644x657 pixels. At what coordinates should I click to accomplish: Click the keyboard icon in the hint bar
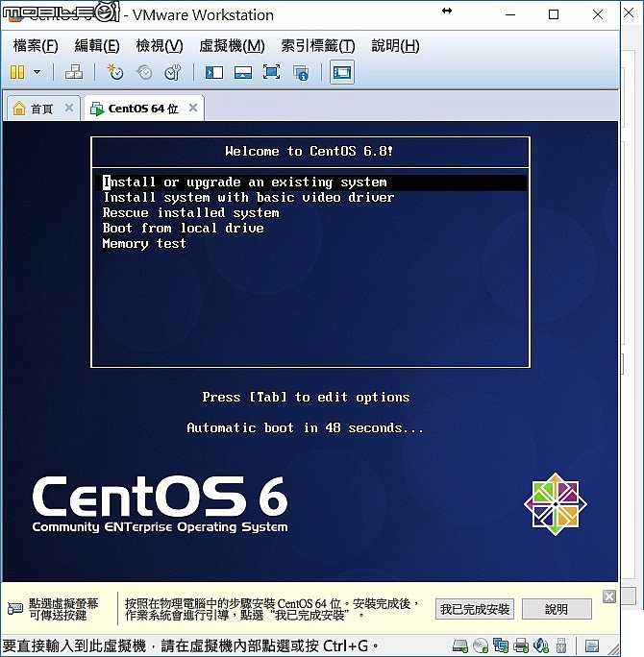click(15, 608)
